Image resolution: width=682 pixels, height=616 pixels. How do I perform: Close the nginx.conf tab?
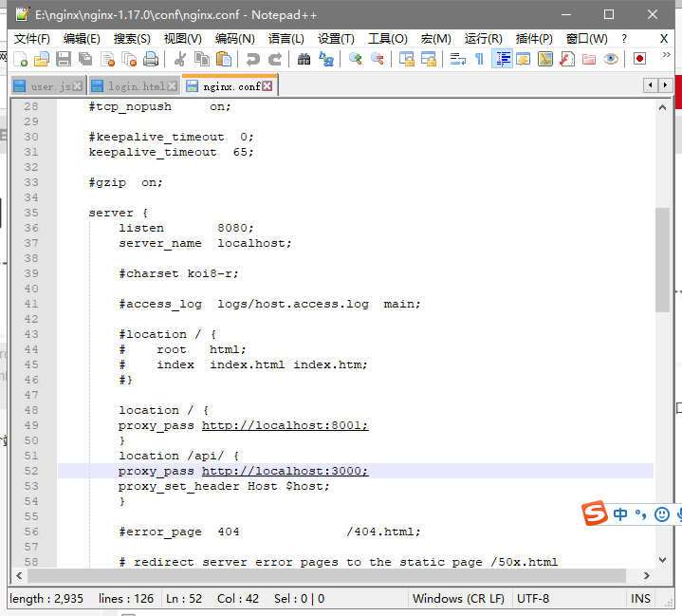tap(267, 86)
